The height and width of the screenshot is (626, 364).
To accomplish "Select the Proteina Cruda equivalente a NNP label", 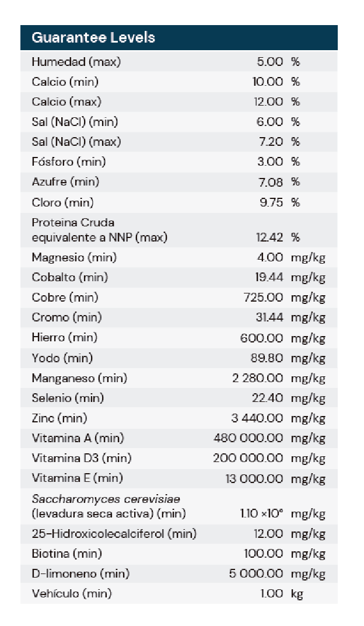I will click(x=99, y=230).
